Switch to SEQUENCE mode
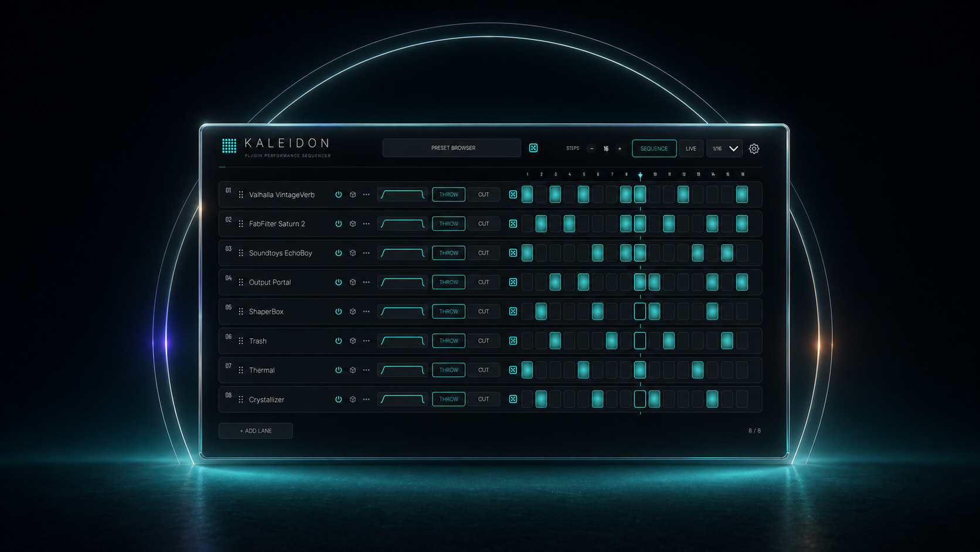Image resolution: width=980 pixels, height=552 pixels. (654, 148)
